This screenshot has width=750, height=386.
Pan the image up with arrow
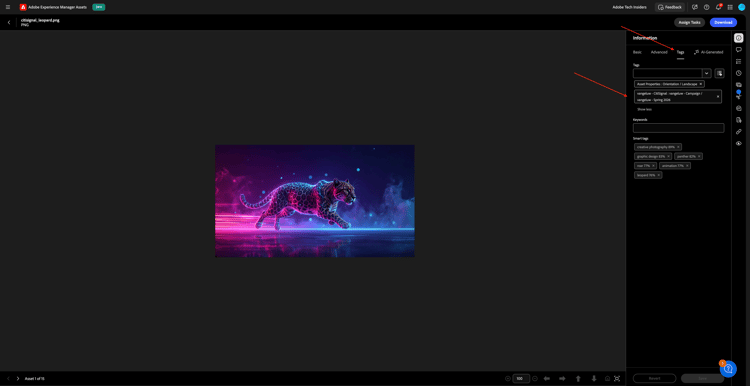(578, 378)
